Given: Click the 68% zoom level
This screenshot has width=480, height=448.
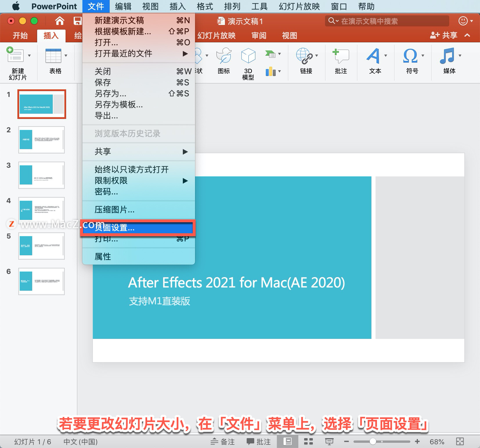Looking at the screenshot, I should tap(437, 442).
